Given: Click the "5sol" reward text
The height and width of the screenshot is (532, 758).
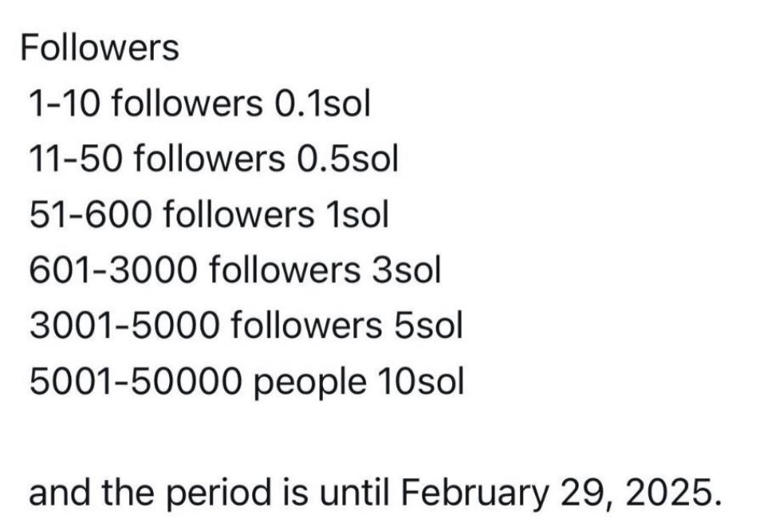Looking at the screenshot, I should coord(429,325).
